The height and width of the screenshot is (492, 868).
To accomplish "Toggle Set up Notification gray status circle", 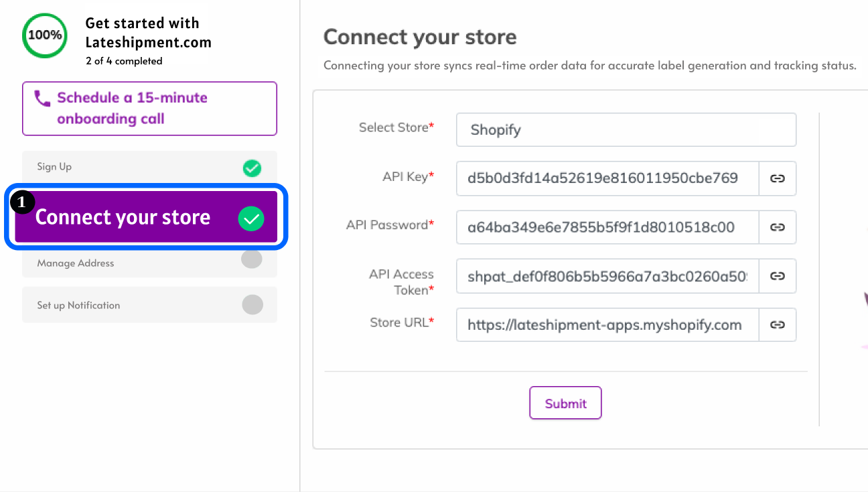I will tap(252, 304).
